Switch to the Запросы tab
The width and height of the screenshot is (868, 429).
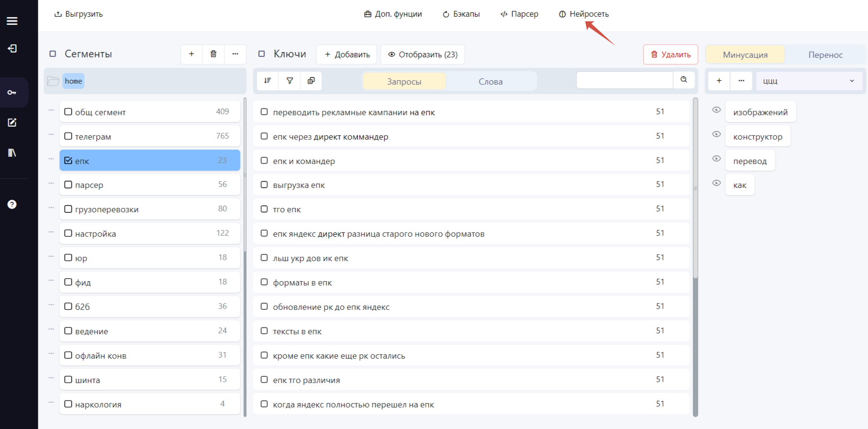[x=404, y=81]
